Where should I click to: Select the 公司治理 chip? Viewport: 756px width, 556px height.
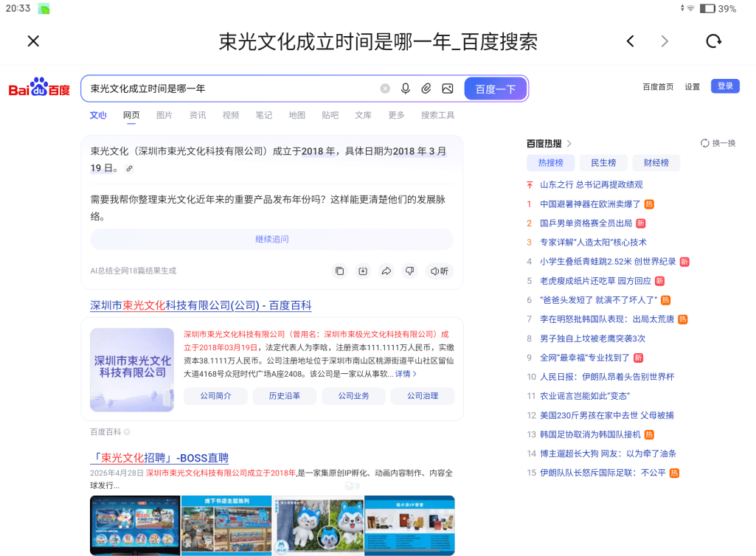click(423, 396)
